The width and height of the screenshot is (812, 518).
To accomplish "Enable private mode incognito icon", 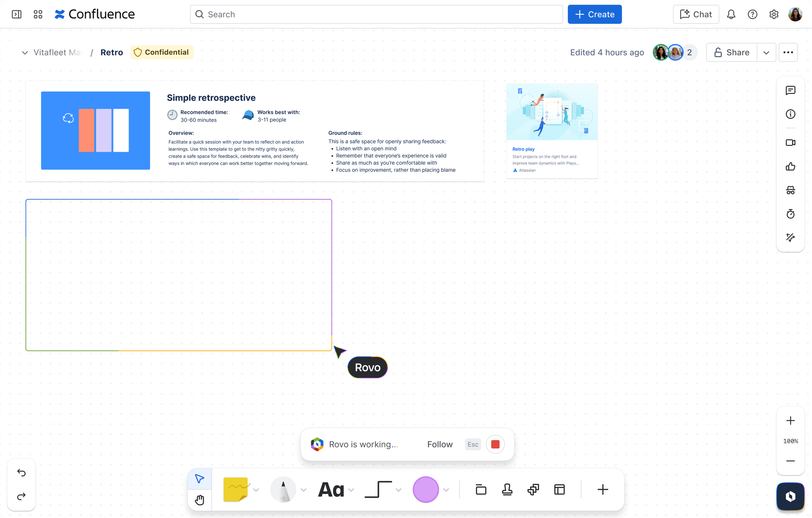I will click(x=790, y=190).
